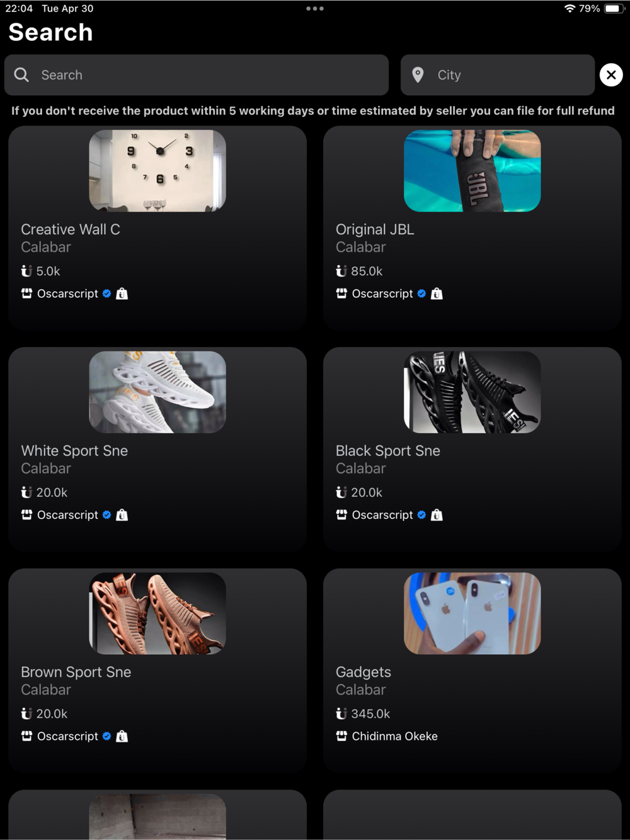Open the Black Sport Sne shoe photo
Screen dimensions: 630x840
(x=472, y=392)
